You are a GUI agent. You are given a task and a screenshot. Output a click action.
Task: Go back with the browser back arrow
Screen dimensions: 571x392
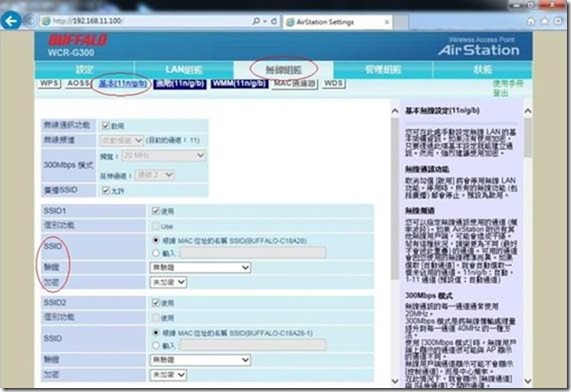pyautogui.click(x=11, y=21)
